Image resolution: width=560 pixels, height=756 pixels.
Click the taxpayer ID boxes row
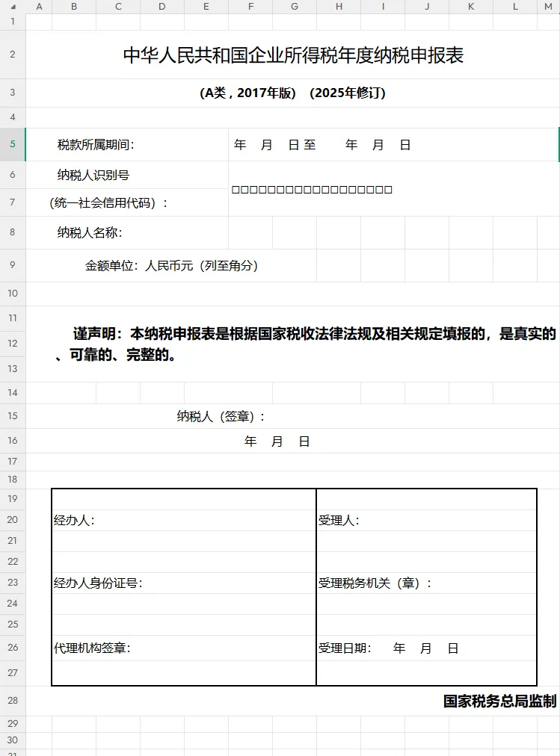pos(312,190)
